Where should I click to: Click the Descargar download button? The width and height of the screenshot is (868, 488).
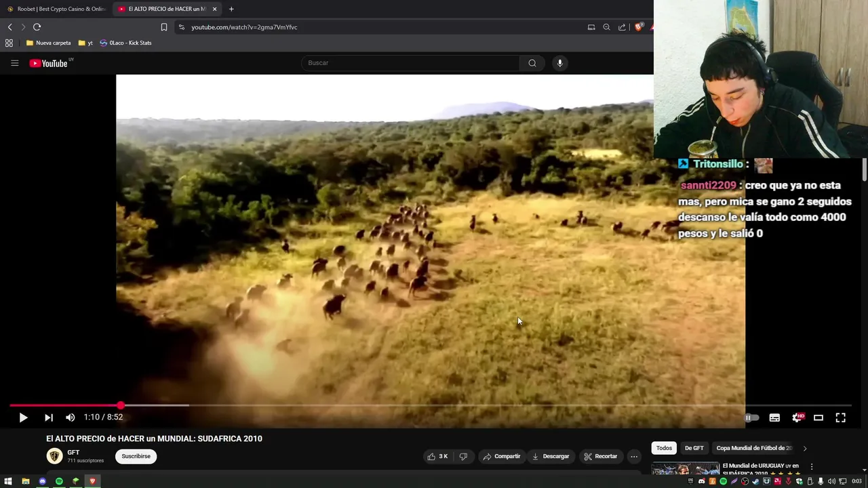pyautogui.click(x=551, y=456)
